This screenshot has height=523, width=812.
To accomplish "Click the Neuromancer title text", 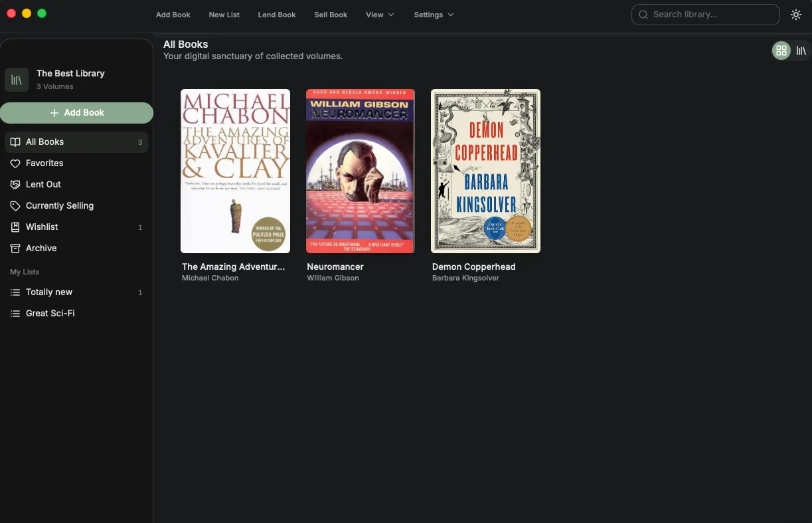I will [x=335, y=266].
